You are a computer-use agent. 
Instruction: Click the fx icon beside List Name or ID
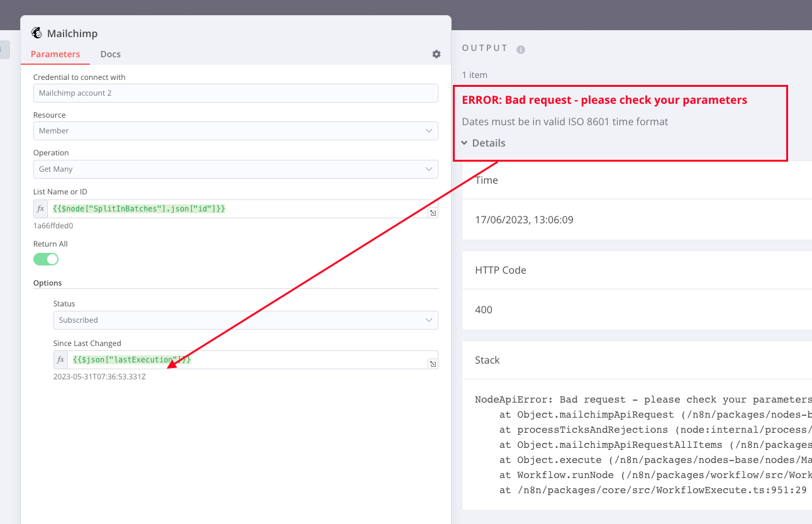(x=40, y=208)
